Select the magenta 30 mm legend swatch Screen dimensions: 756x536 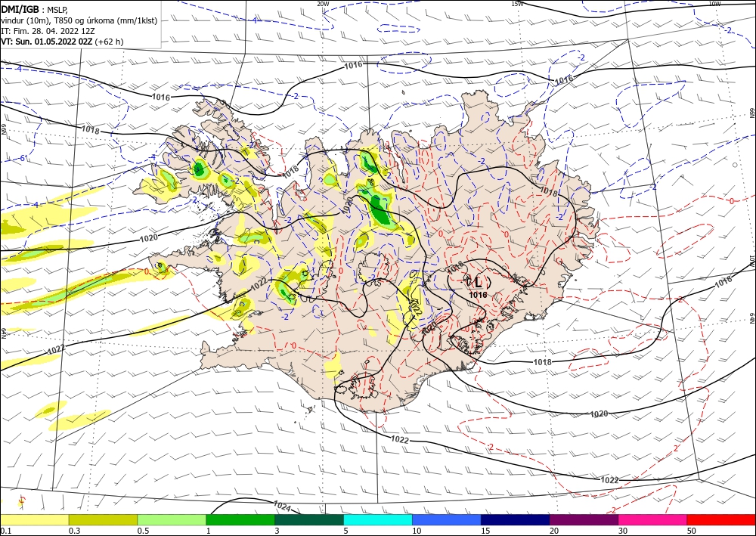click(653, 520)
